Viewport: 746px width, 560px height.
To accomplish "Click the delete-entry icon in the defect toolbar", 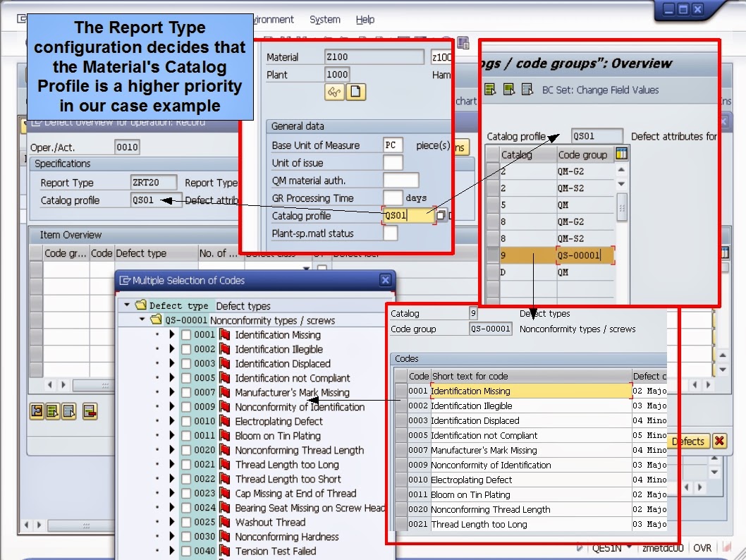I will pyautogui.click(x=90, y=411).
